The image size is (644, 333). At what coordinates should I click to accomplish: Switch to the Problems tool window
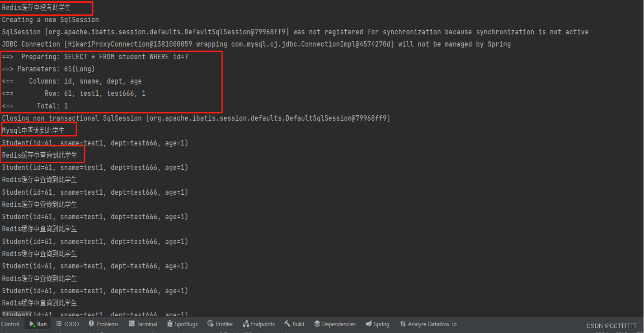coord(103,324)
